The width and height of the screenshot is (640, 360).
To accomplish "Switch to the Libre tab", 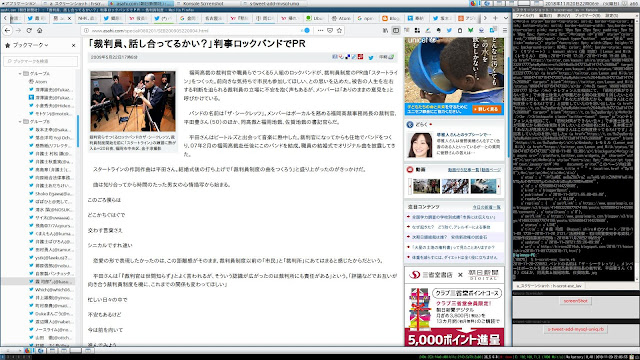I will tap(316, 18).
